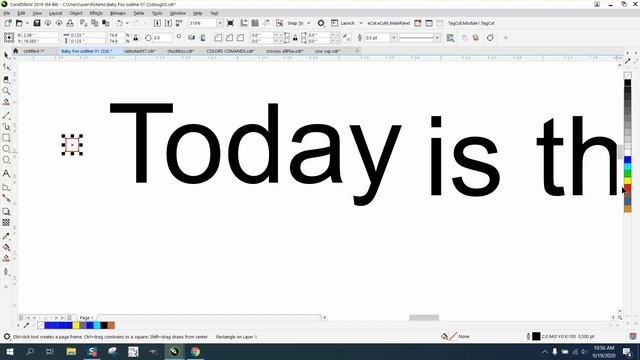Select the Parallel Dimension tool

(x=6, y=187)
